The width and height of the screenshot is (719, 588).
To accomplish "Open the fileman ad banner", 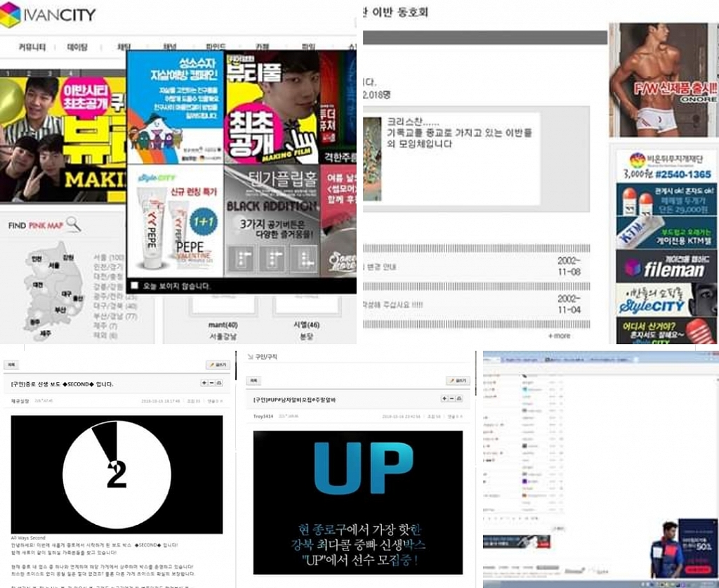I will pos(666,266).
